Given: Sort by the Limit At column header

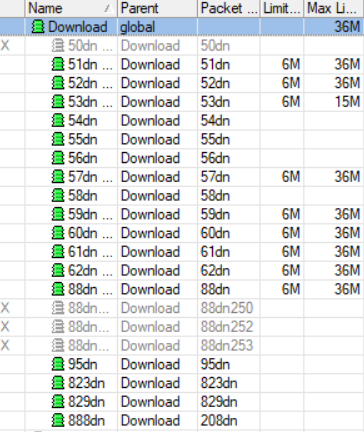Looking at the screenshot, I should 282,8.
